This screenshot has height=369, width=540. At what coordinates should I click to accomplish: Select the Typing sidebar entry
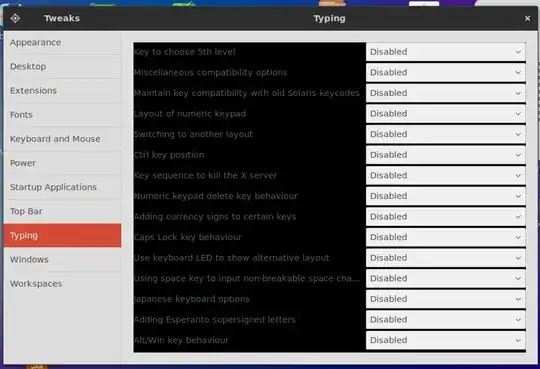click(62, 235)
